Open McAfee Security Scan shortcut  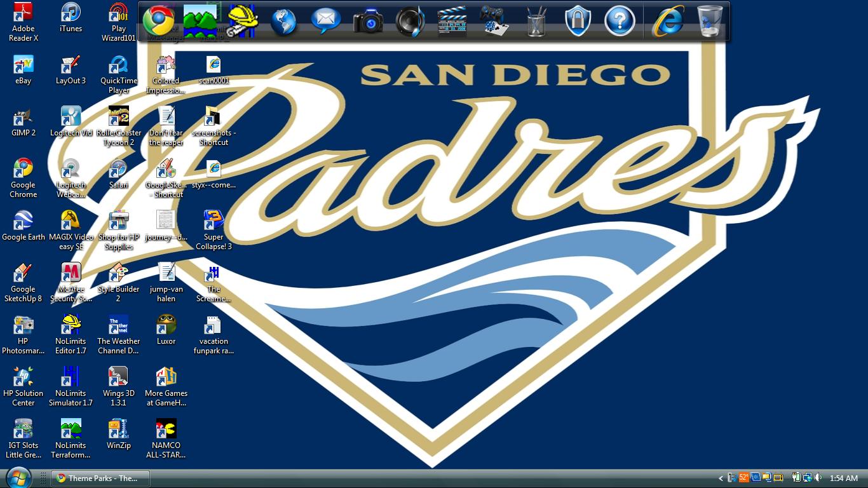(71, 283)
